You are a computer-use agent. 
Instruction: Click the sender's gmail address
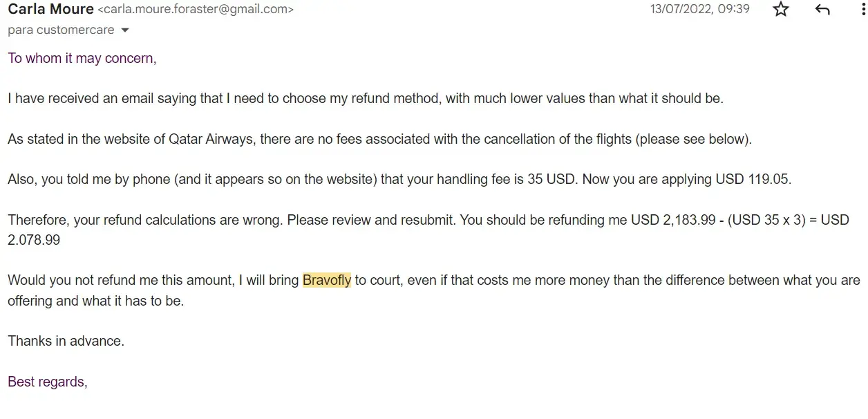pyautogui.click(x=196, y=10)
